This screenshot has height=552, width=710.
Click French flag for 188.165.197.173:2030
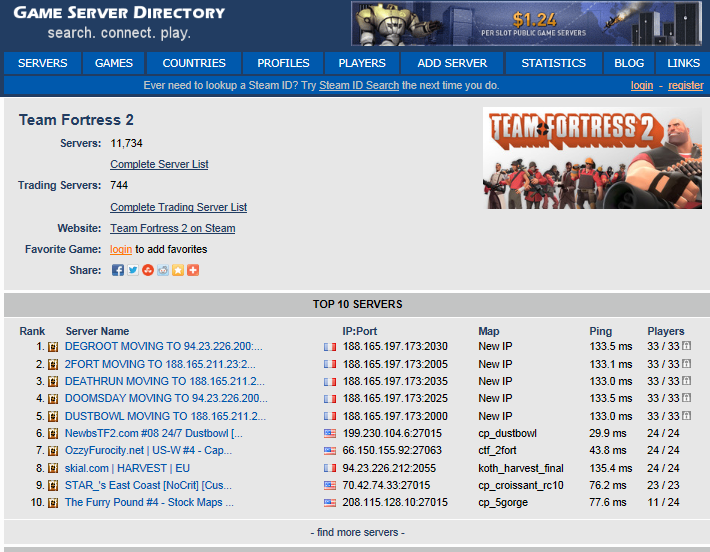(330, 347)
